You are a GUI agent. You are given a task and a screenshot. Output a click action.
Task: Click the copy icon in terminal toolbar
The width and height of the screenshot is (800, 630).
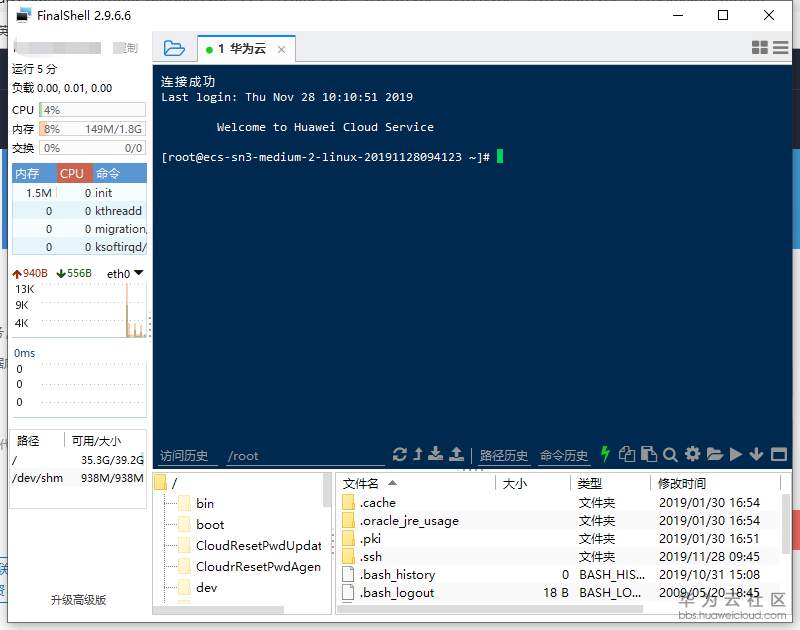point(627,454)
